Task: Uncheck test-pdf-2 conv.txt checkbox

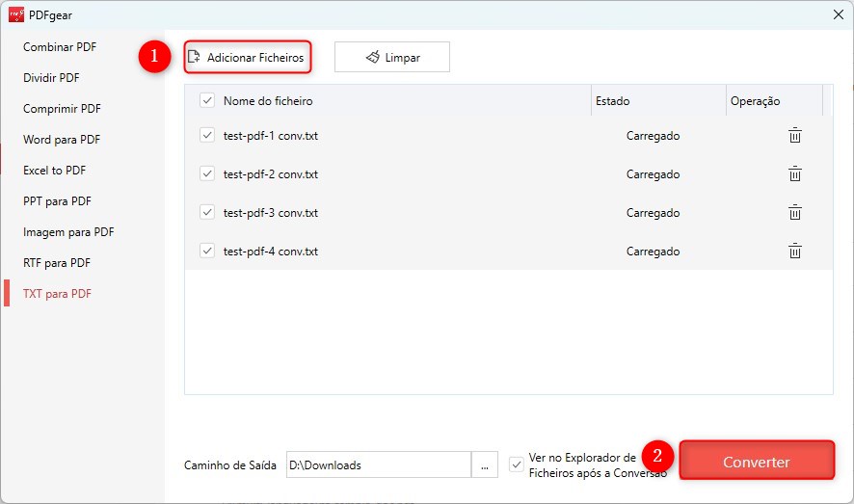Action: 207,173
